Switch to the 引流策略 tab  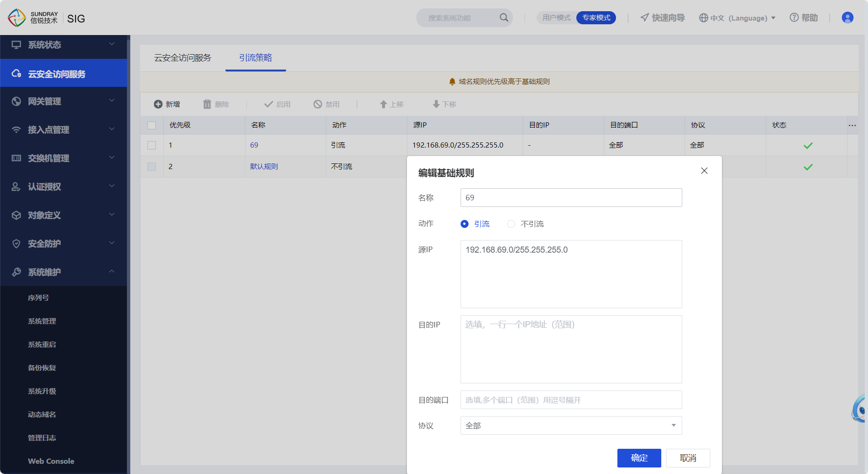pos(256,58)
